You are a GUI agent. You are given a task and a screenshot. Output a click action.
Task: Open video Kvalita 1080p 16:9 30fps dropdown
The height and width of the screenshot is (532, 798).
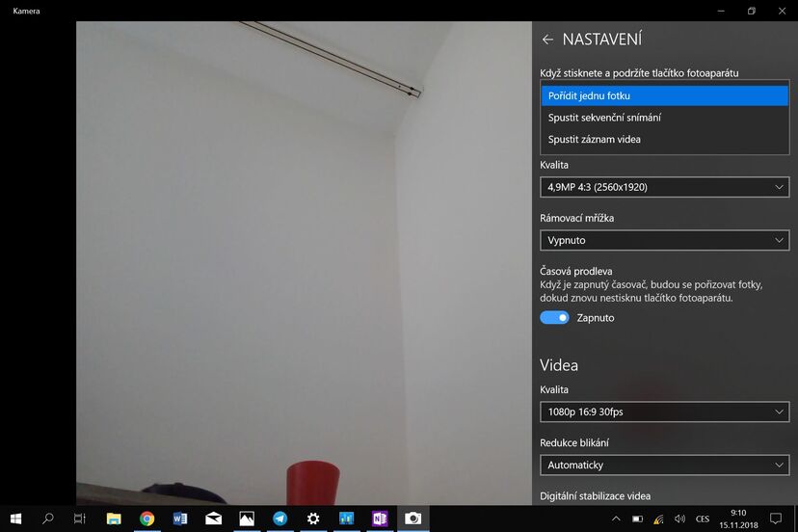pyautogui.click(x=665, y=412)
